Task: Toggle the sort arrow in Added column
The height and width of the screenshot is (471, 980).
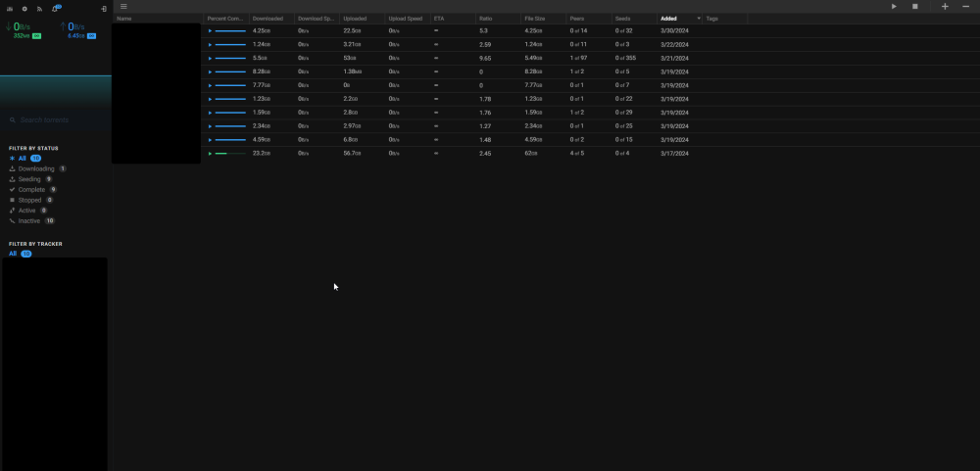Action: pyautogui.click(x=698, y=19)
